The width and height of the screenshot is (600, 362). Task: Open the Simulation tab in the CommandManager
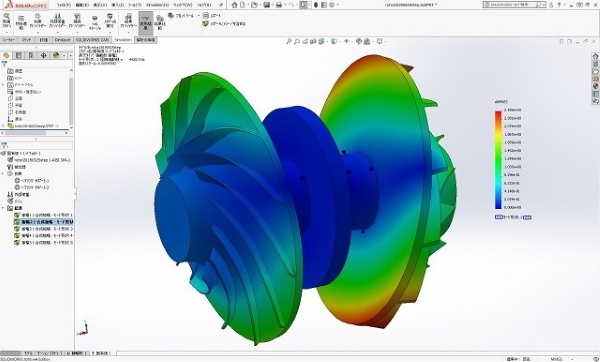click(123, 40)
